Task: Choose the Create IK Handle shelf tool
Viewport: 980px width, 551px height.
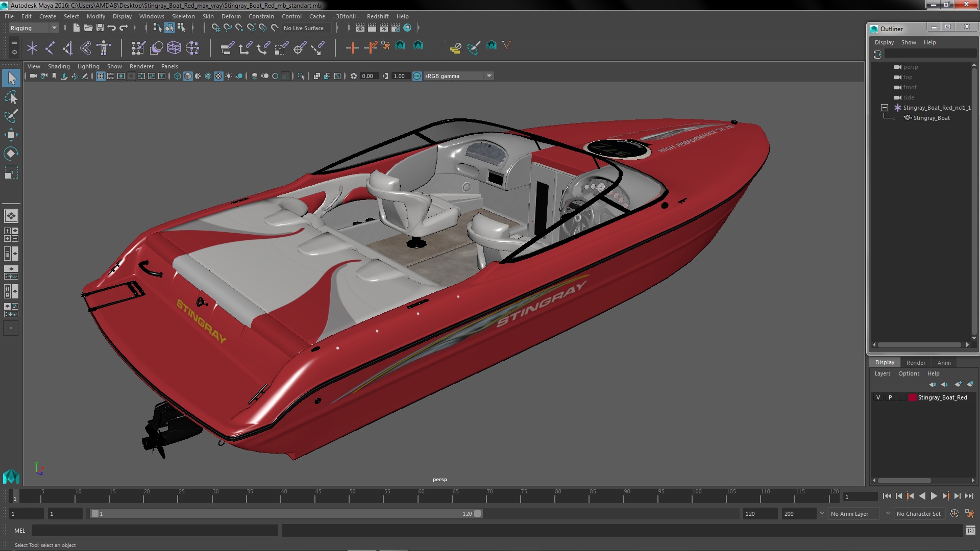Action: pyautogui.click(x=68, y=48)
